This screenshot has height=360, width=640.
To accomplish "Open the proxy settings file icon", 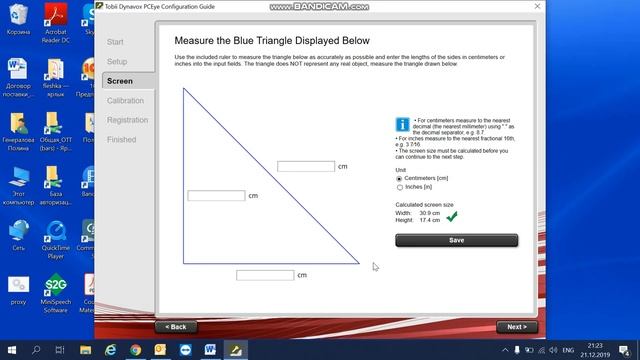I will pyautogui.click(x=18, y=290).
